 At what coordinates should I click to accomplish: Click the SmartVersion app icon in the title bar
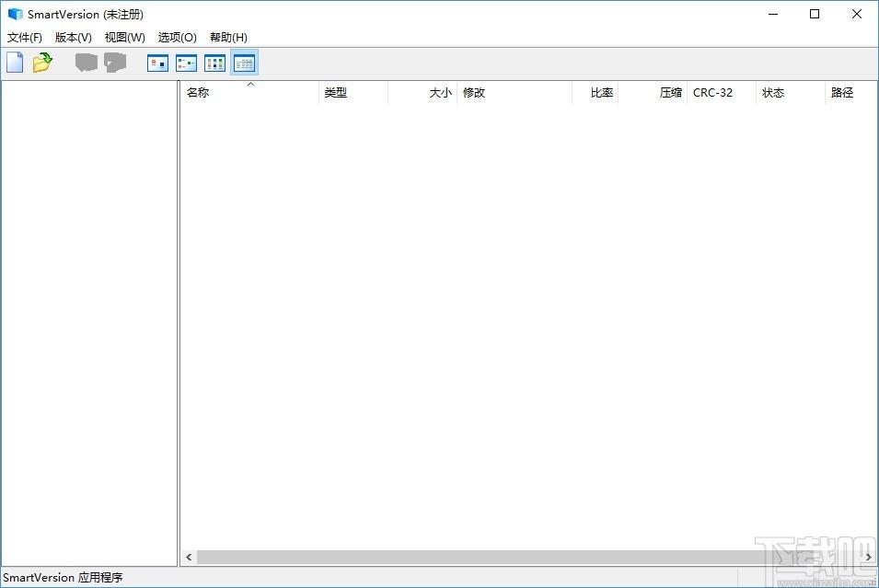tap(15, 14)
